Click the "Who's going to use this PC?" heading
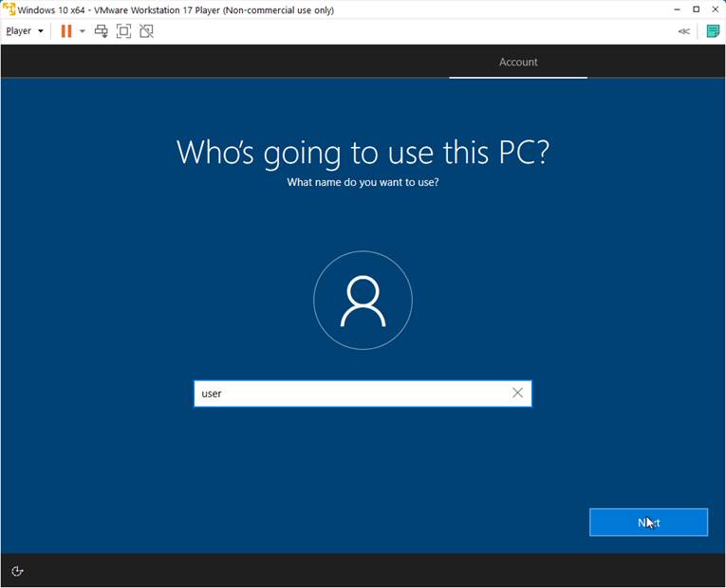Image resolution: width=726 pixels, height=588 pixels. (363, 152)
